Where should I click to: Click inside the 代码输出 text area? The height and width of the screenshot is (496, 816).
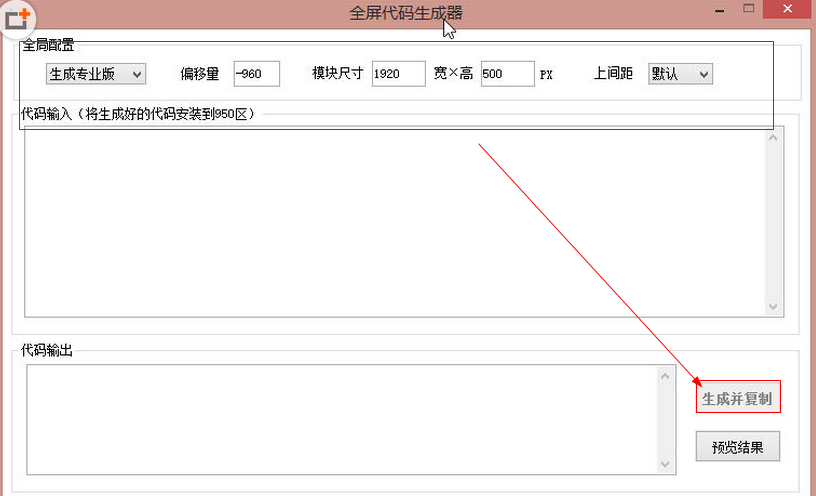(x=340, y=418)
